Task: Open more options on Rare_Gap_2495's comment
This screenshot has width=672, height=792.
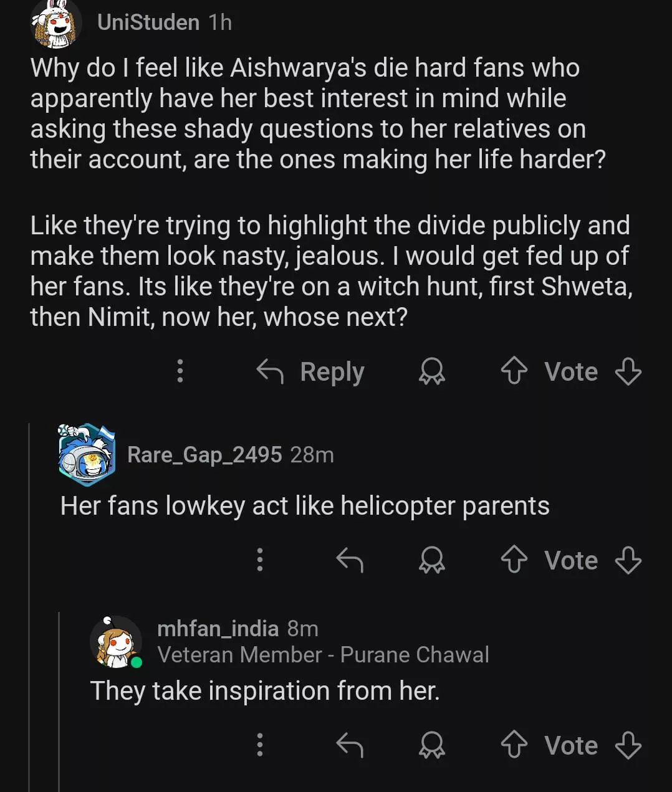Action: coord(260,560)
